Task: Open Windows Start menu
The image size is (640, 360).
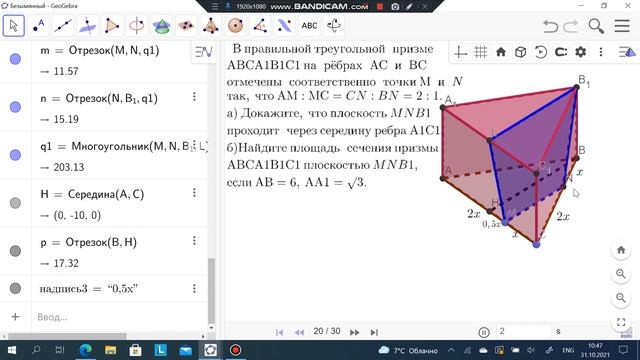Action: [x=11, y=350]
